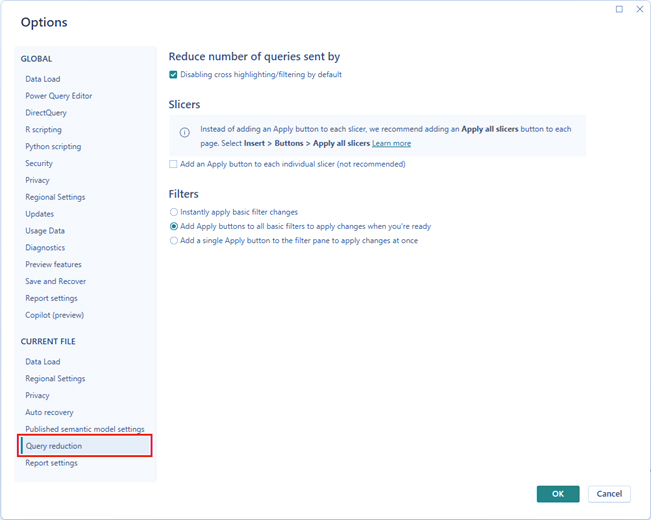Open Global Report settings
The image size is (651, 520).
[x=51, y=298]
